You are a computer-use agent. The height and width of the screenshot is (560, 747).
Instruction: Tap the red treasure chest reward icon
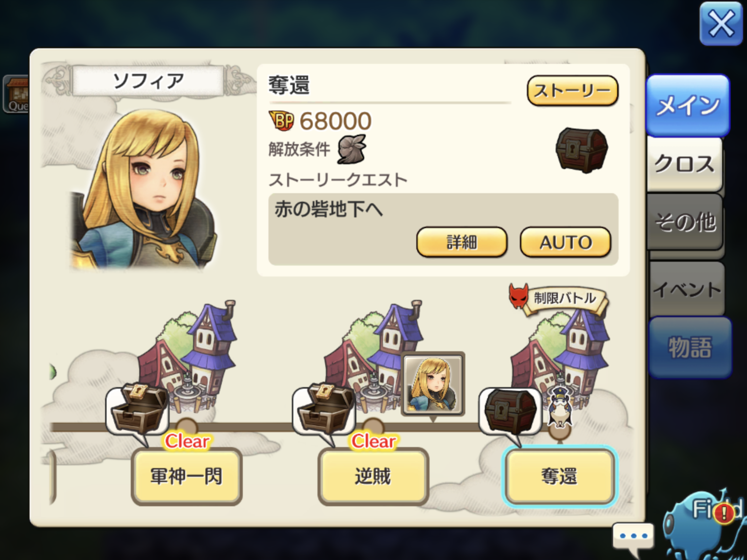(x=582, y=150)
